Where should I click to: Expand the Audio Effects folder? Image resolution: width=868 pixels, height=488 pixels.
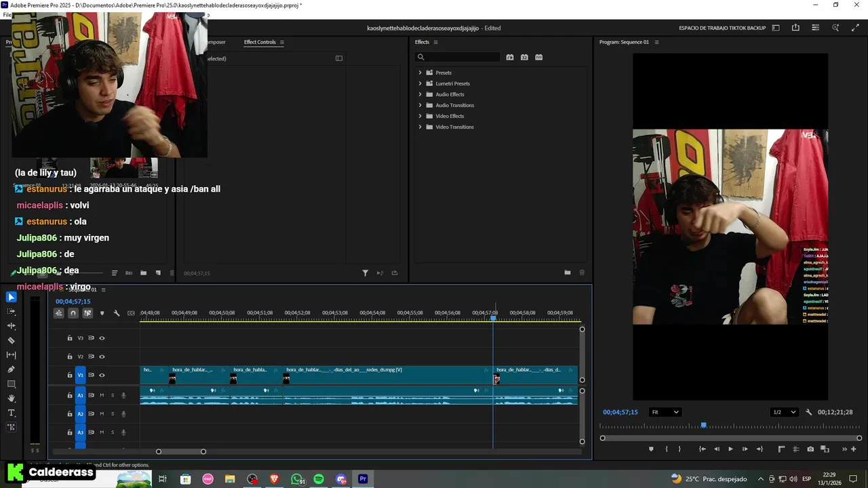click(x=420, y=94)
